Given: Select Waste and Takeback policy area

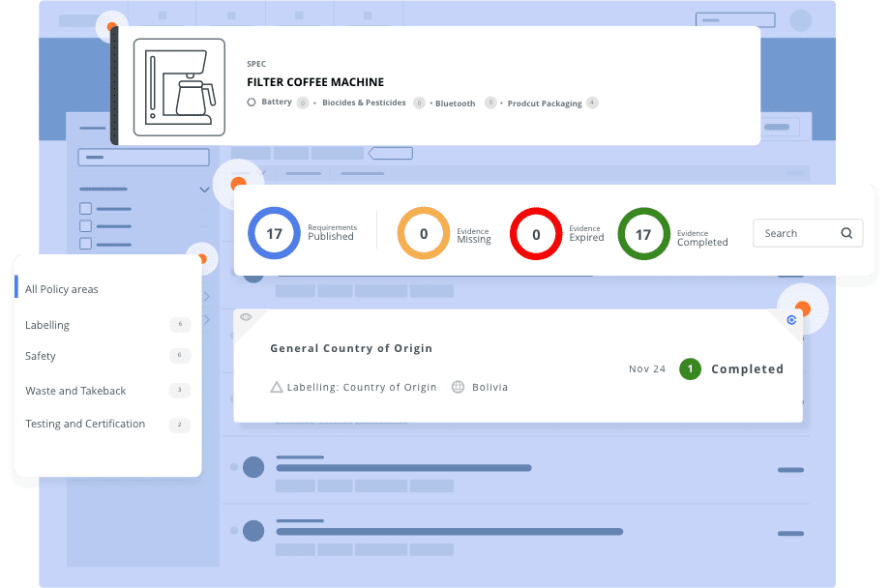Looking at the screenshot, I should [75, 391].
